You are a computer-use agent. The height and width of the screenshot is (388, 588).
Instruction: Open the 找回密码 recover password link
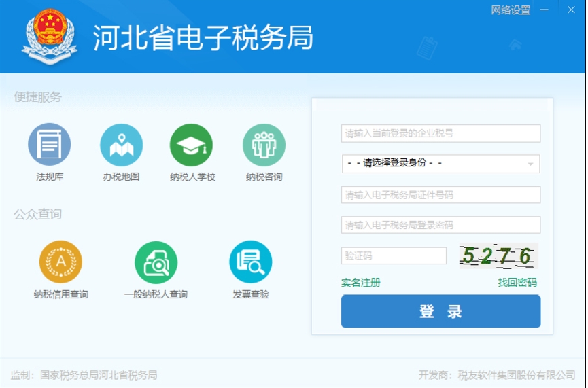click(517, 283)
